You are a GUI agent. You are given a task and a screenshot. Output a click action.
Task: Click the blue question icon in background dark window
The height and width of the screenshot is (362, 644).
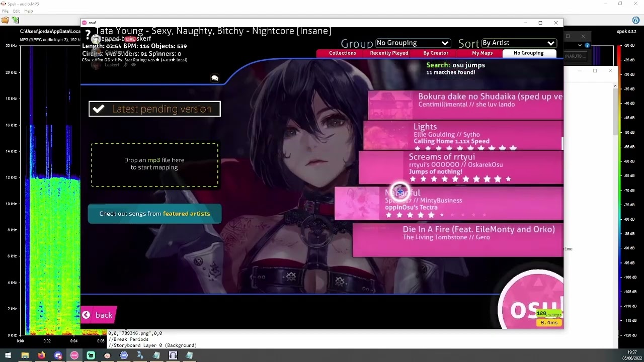(x=587, y=45)
